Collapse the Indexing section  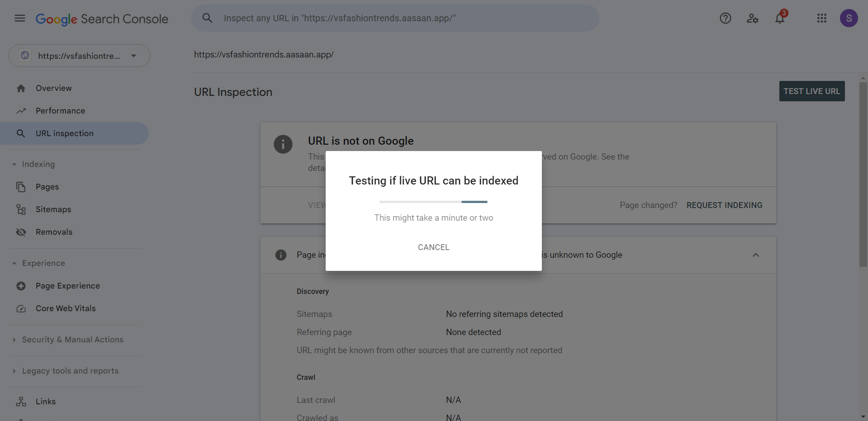[33, 164]
